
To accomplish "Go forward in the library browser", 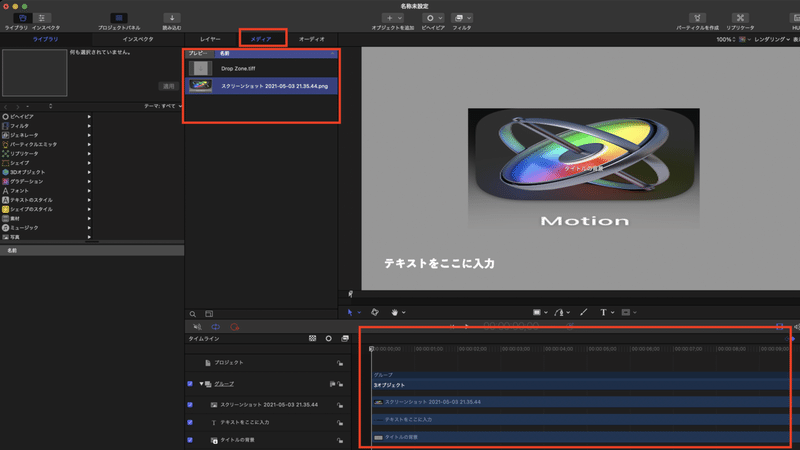I will click(x=17, y=107).
